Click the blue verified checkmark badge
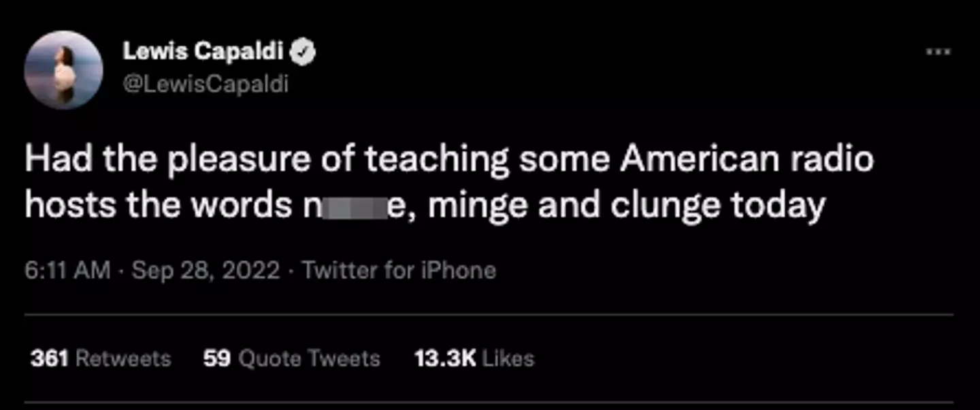This screenshot has height=410, width=980. pyautogui.click(x=304, y=52)
